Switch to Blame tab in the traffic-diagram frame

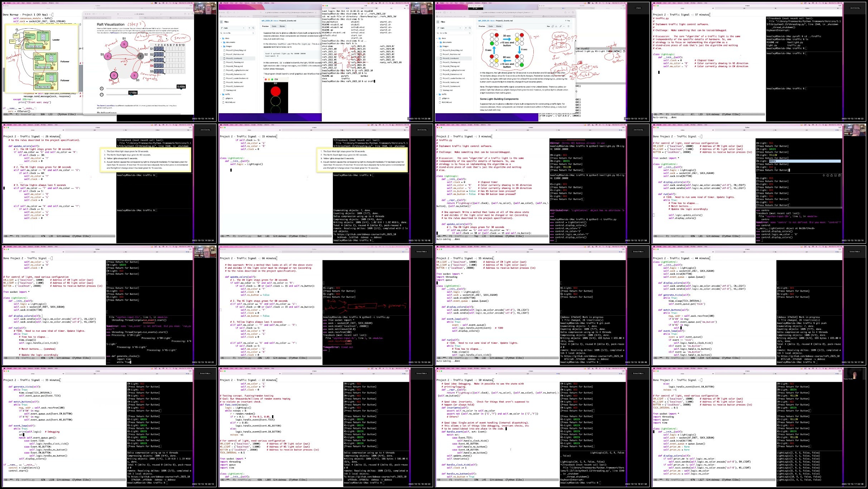click(x=499, y=26)
